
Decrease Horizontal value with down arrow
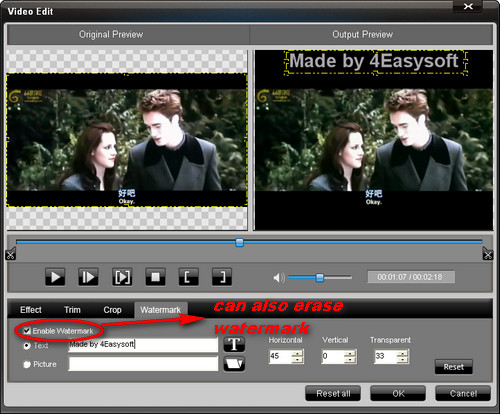297,360
